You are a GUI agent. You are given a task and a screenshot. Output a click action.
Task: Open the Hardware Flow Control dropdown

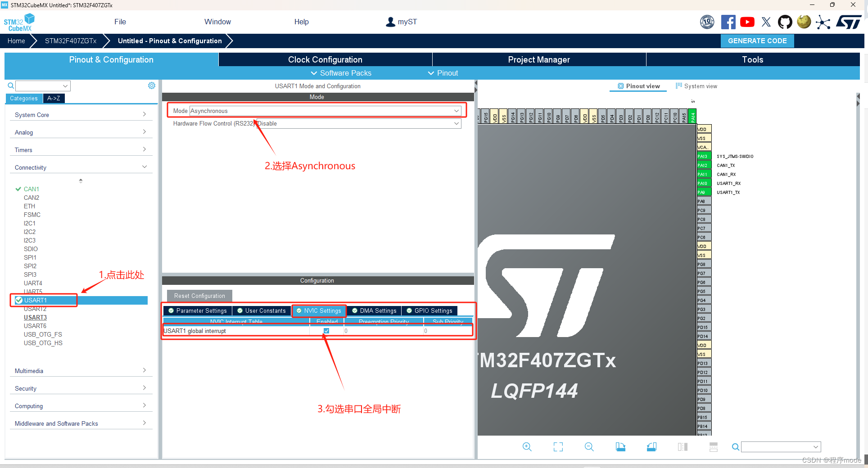(359, 123)
